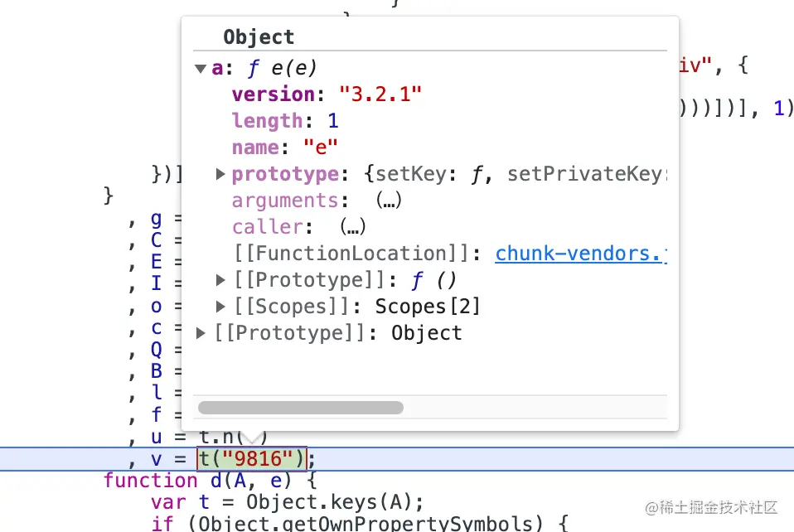Click the popup horizontal scrollbar thumb

point(301,408)
